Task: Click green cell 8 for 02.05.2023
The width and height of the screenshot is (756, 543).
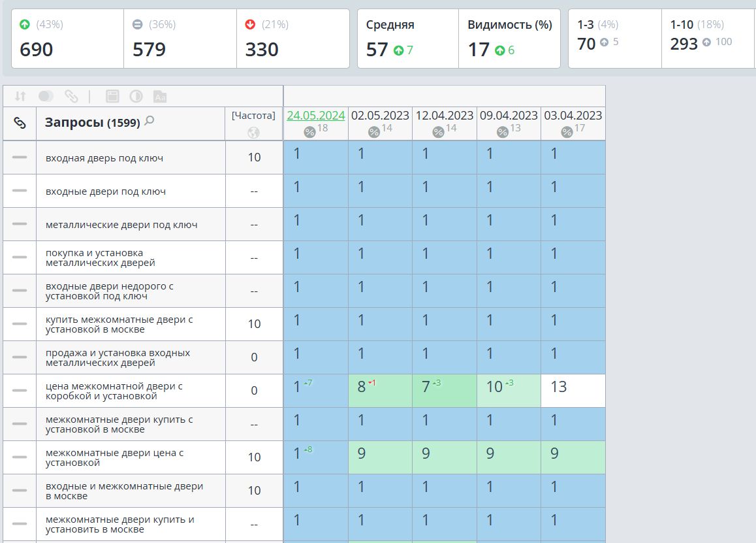Action: click(x=381, y=391)
